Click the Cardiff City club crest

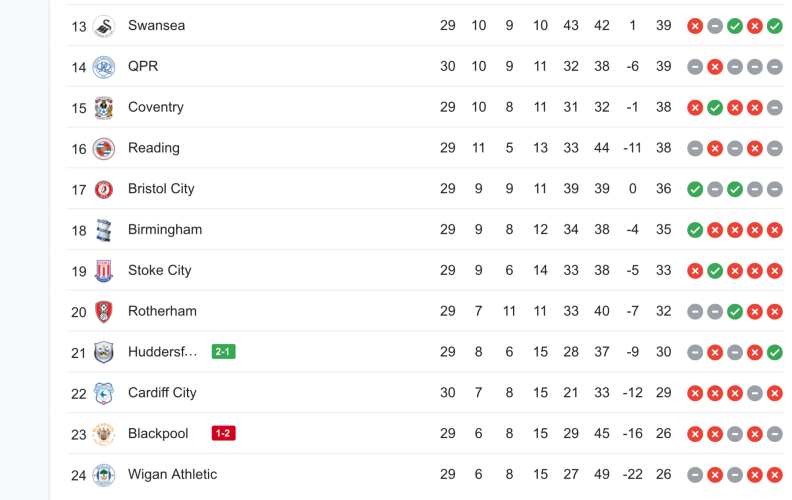104,394
